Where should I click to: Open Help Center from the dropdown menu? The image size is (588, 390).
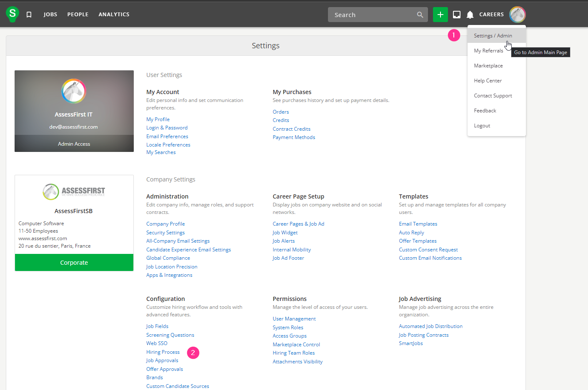[x=488, y=81]
